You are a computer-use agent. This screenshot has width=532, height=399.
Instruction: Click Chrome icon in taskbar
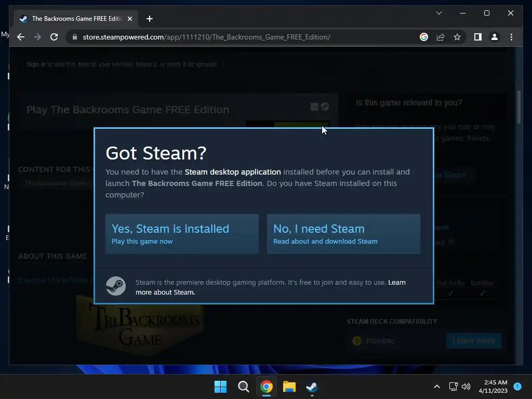267,387
